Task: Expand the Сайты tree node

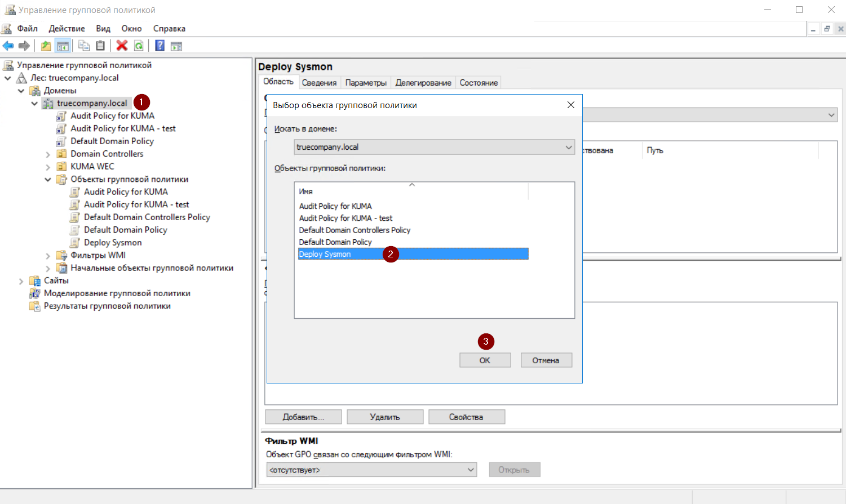Action: pos(21,281)
